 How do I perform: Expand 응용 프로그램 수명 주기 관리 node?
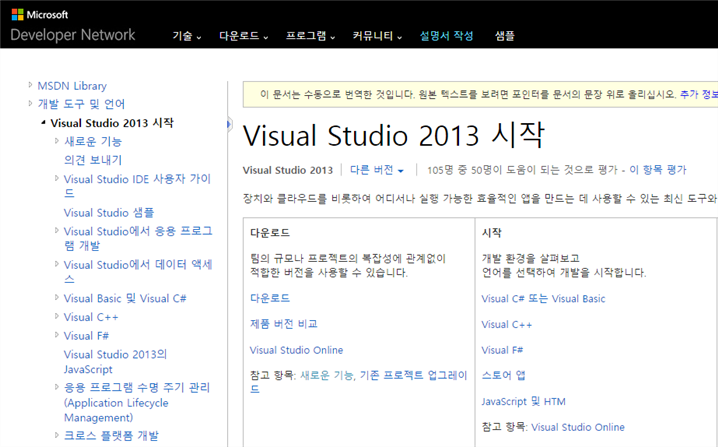point(57,387)
